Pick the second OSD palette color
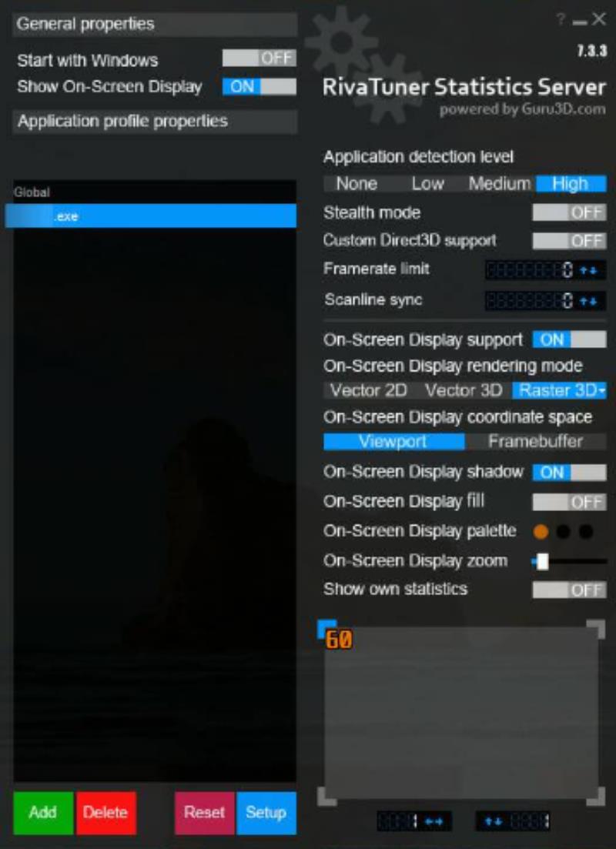The width and height of the screenshot is (616, 849). pyautogui.click(x=564, y=532)
